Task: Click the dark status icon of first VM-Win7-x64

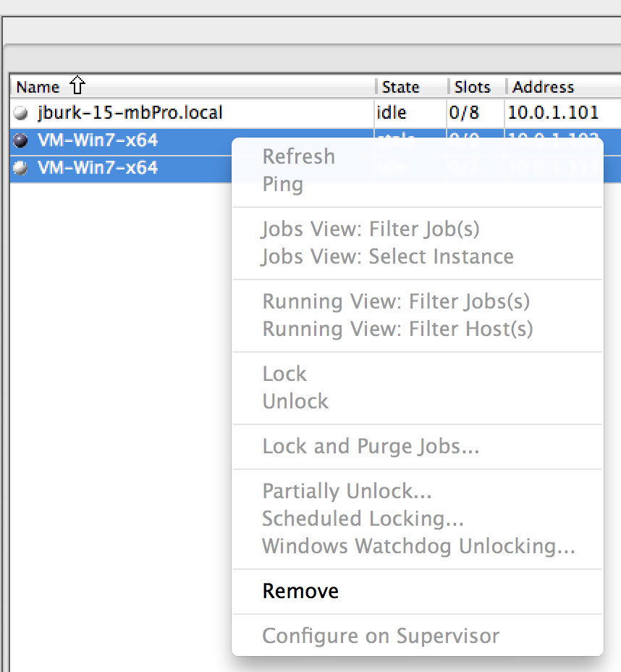Action: click(21, 140)
